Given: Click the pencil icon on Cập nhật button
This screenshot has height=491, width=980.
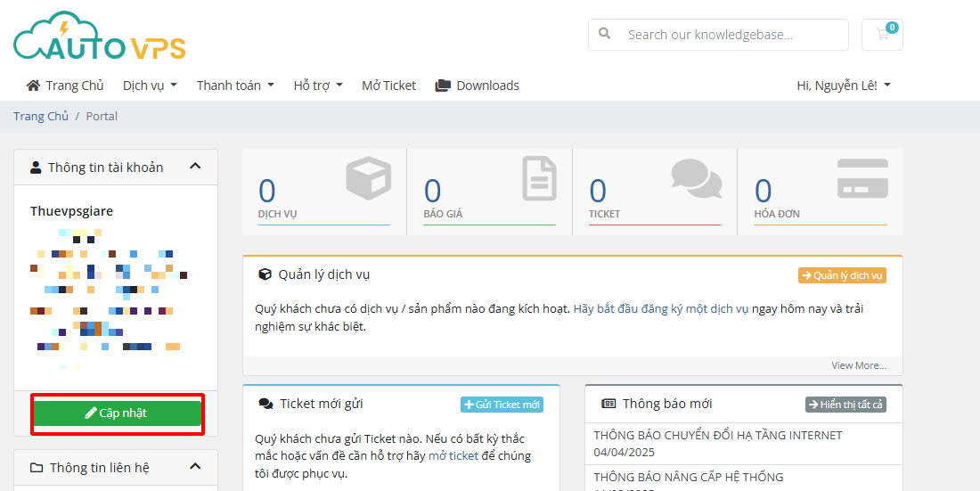Looking at the screenshot, I should click(x=91, y=413).
